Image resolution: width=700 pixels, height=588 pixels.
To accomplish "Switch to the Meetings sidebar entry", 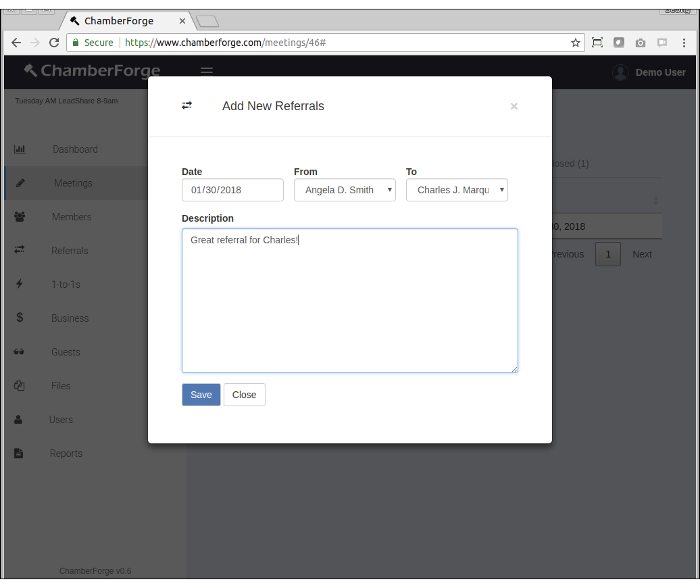I will (x=73, y=183).
